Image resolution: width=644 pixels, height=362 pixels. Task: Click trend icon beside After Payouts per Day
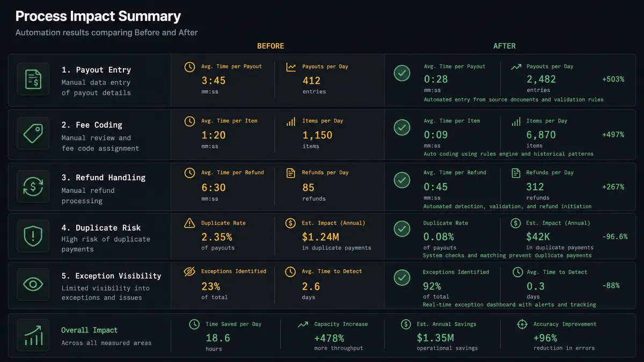pos(516,67)
